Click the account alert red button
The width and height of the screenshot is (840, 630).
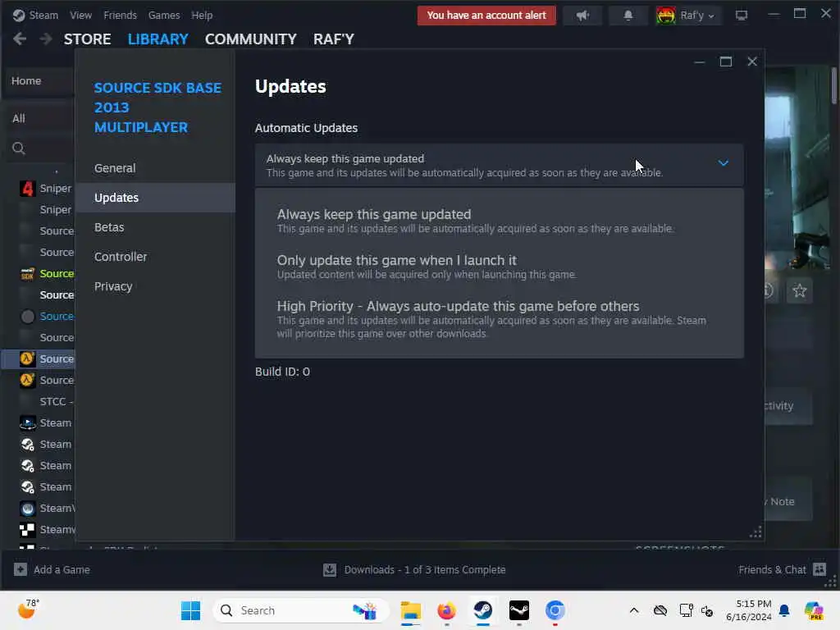[x=486, y=16]
